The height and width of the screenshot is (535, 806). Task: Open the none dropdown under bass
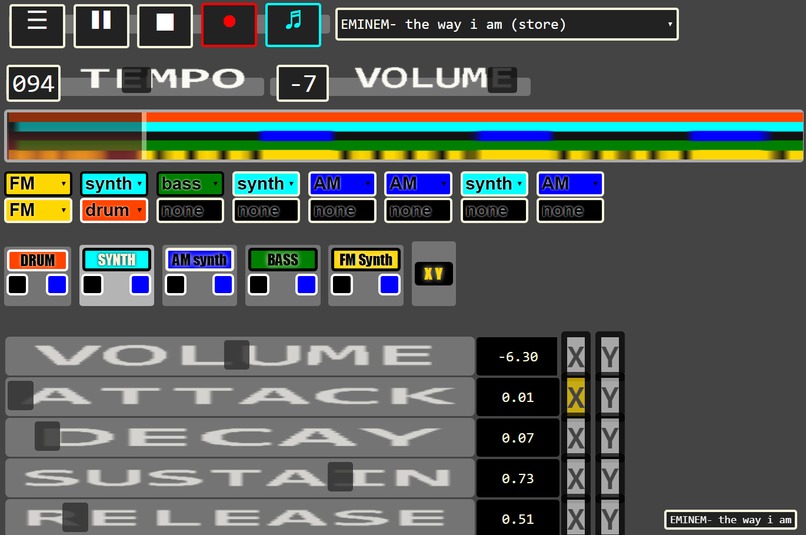point(190,211)
